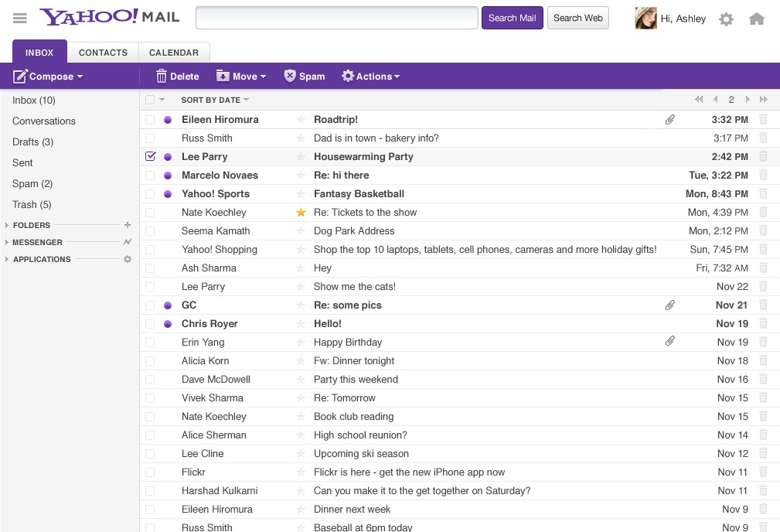Click into the mail search text field
The width and height of the screenshot is (780, 532).
336,18
